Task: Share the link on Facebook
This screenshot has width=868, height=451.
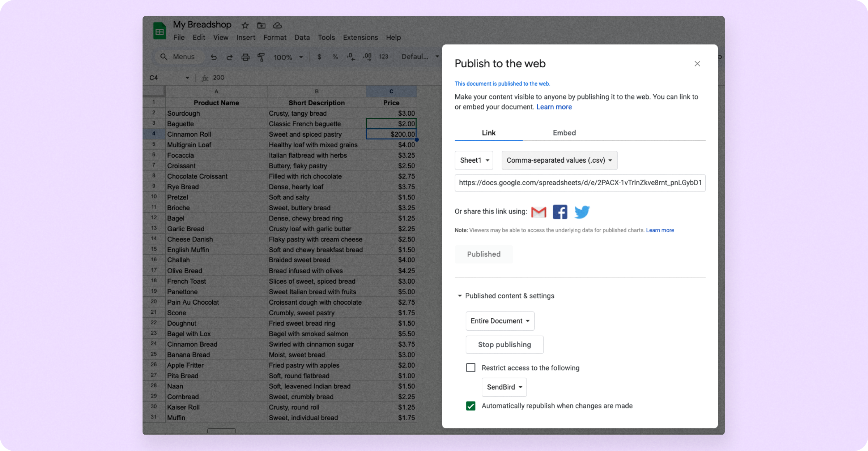Action: 560,212
